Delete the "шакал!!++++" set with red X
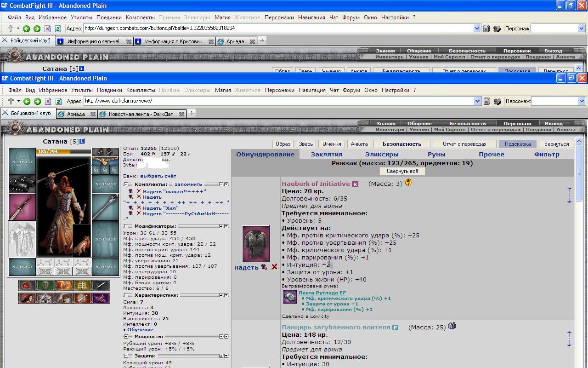 click(x=139, y=191)
